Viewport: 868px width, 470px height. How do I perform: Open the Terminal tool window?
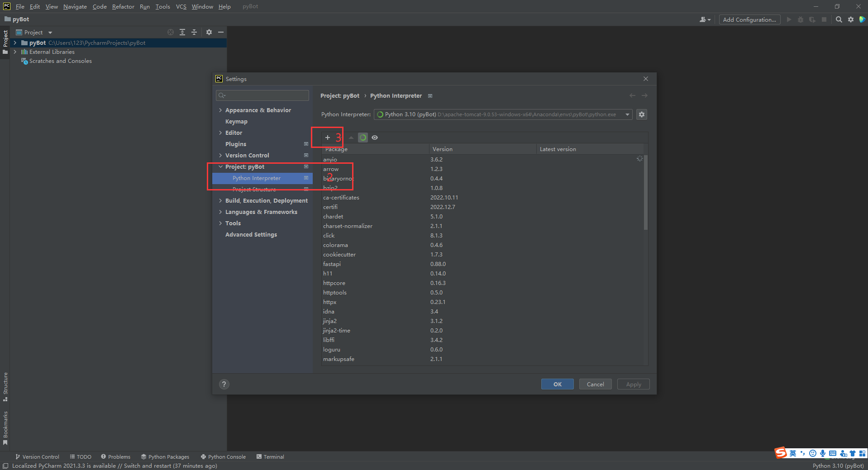coord(270,457)
